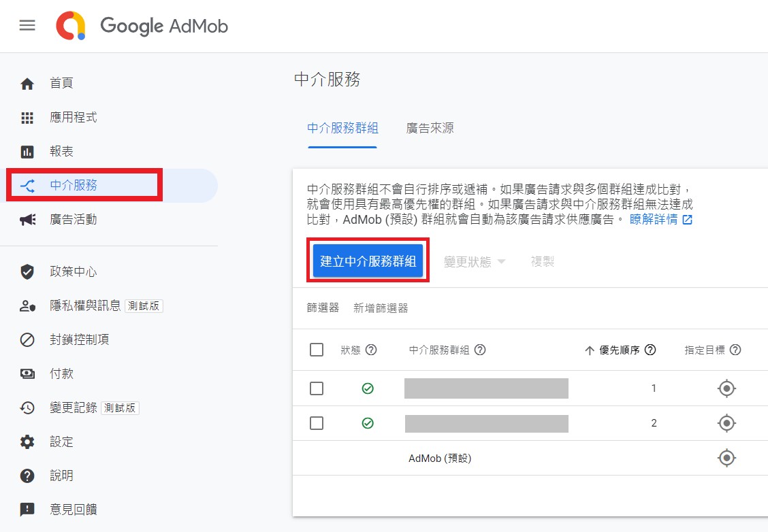Open 應用程式 apps grid icon
This screenshot has width=768, height=532.
[27, 118]
